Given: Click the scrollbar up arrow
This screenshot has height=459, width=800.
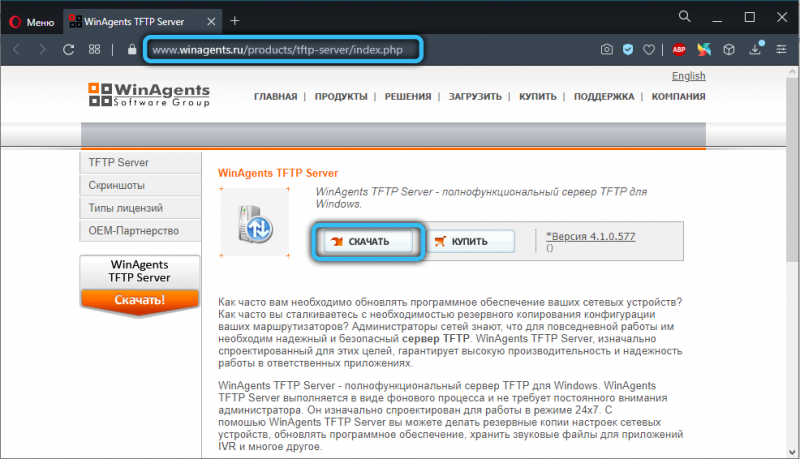Looking at the screenshot, I should click(792, 72).
